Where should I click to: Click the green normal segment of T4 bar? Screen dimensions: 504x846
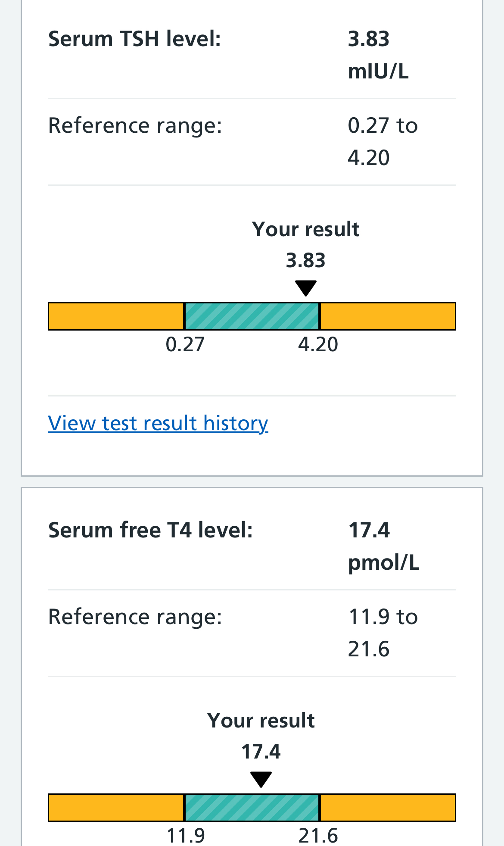pos(252,808)
